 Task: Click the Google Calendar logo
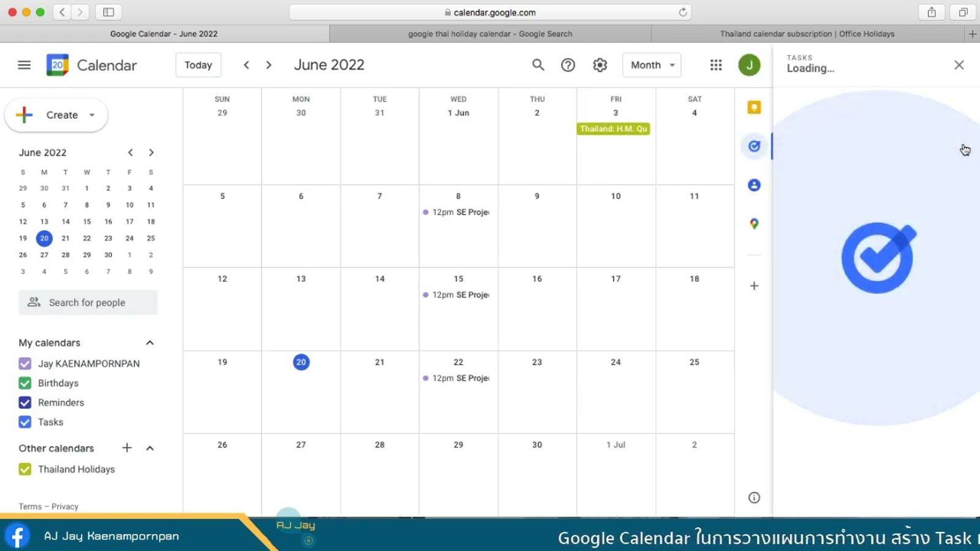point(58,65)
